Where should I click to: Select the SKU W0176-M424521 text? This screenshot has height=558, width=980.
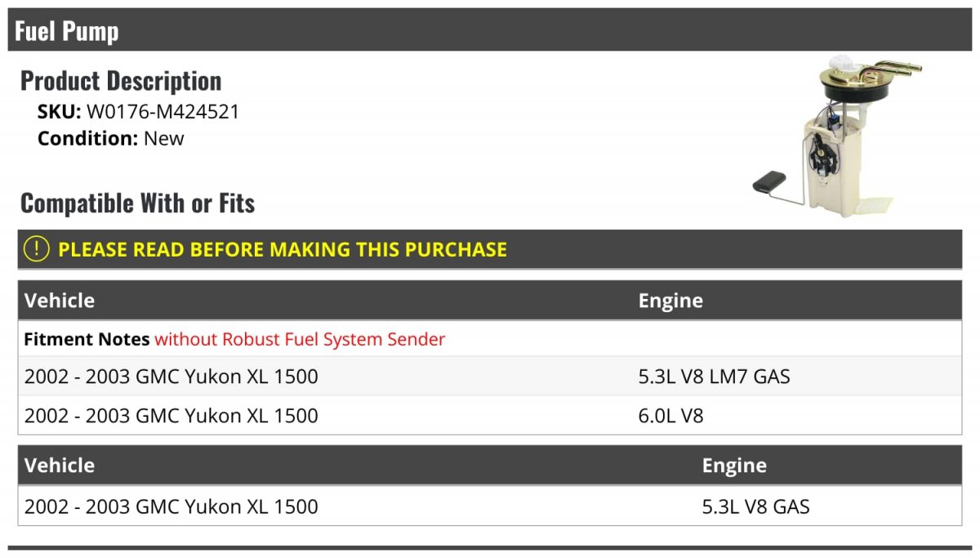click(139, 112)
